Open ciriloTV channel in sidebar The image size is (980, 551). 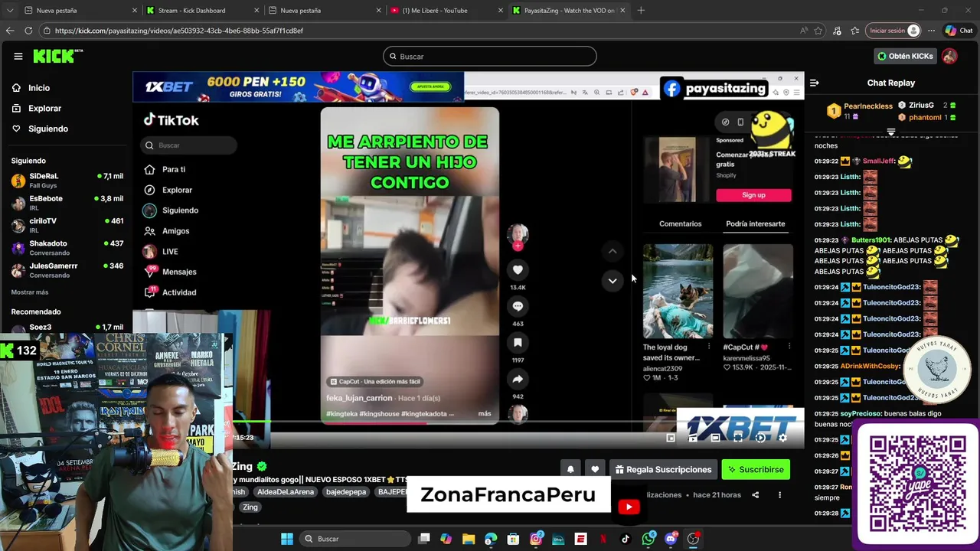point(67,225)
